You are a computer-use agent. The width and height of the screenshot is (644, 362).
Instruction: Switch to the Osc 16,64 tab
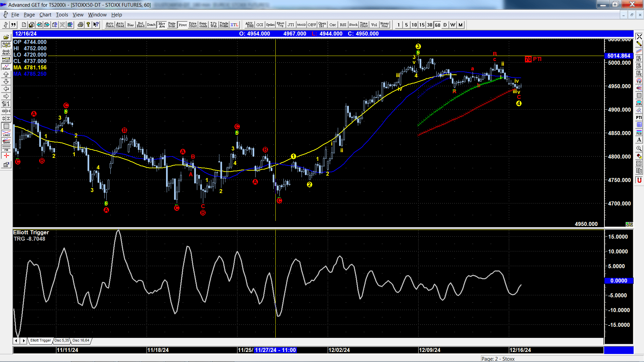pyautogui.click(x=81, y=340)
